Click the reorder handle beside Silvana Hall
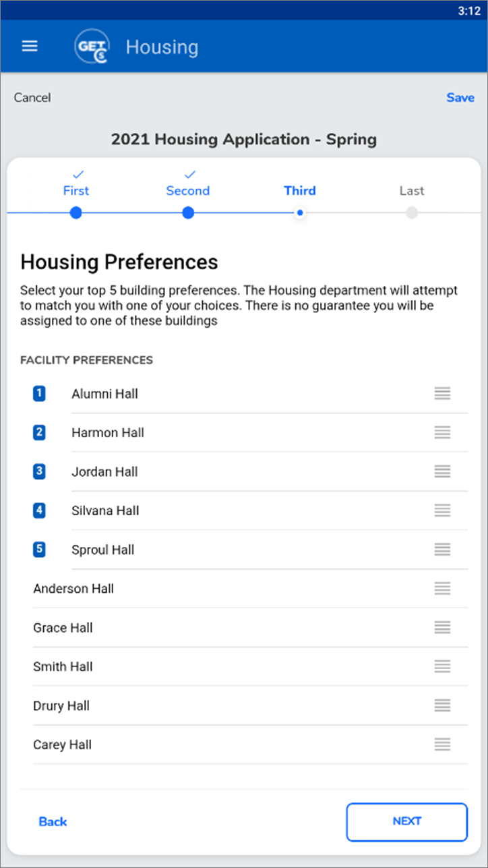 click(x=442, y=511)
